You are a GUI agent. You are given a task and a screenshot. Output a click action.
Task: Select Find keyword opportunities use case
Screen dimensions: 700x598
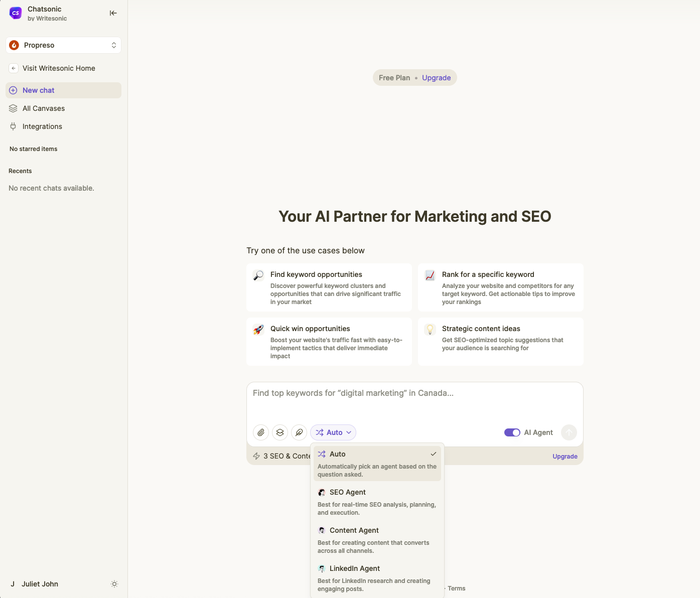point(329,287)
